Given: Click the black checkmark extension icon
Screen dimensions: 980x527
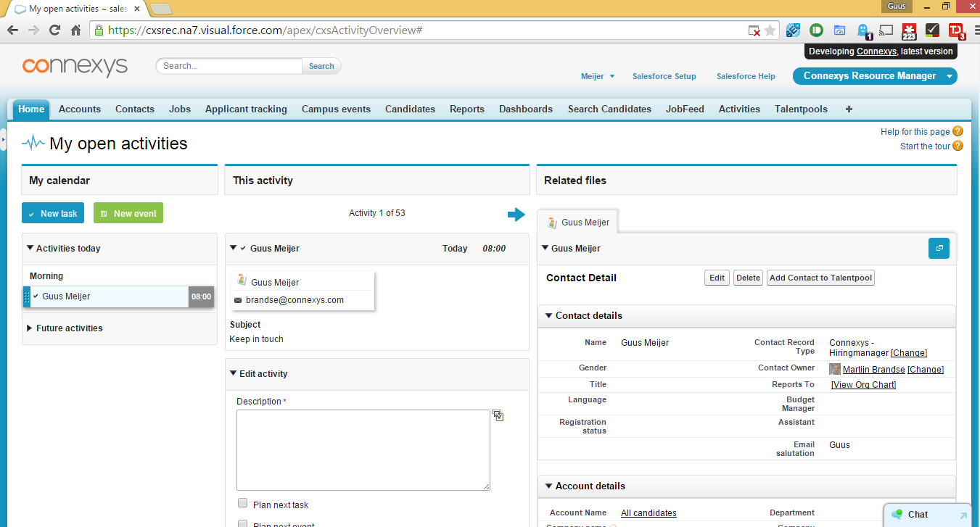Looking at the screenshot, I should click(x=933, y=30).
